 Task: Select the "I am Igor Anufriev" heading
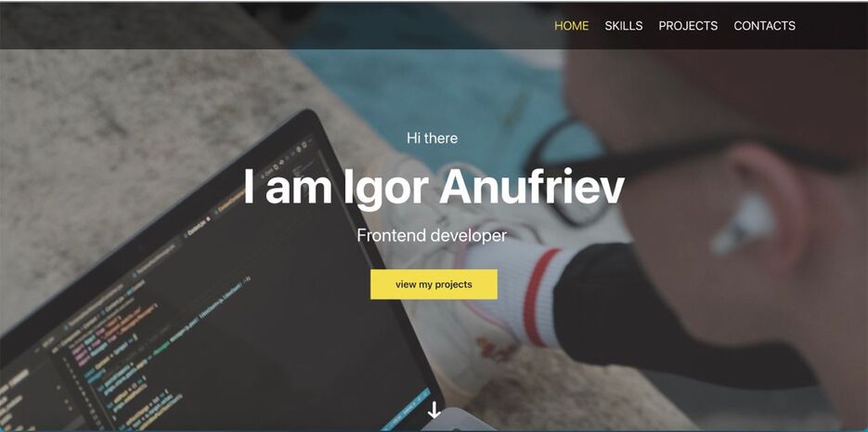point(434,187)
